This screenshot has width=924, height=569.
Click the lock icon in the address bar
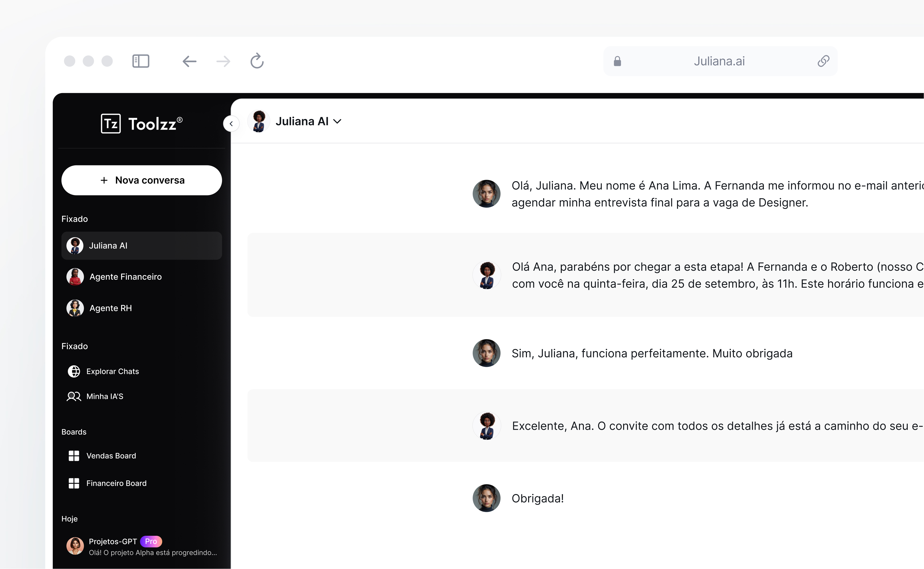[x=618, y=61]
